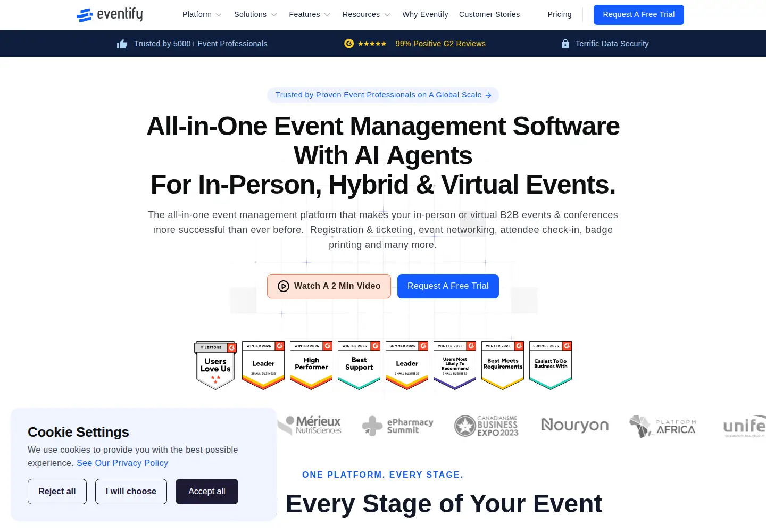Image resolution: width=766 pixels, height=532 pixels.
Task: Choose I will choose cookie option
Action: click(131, 492)
